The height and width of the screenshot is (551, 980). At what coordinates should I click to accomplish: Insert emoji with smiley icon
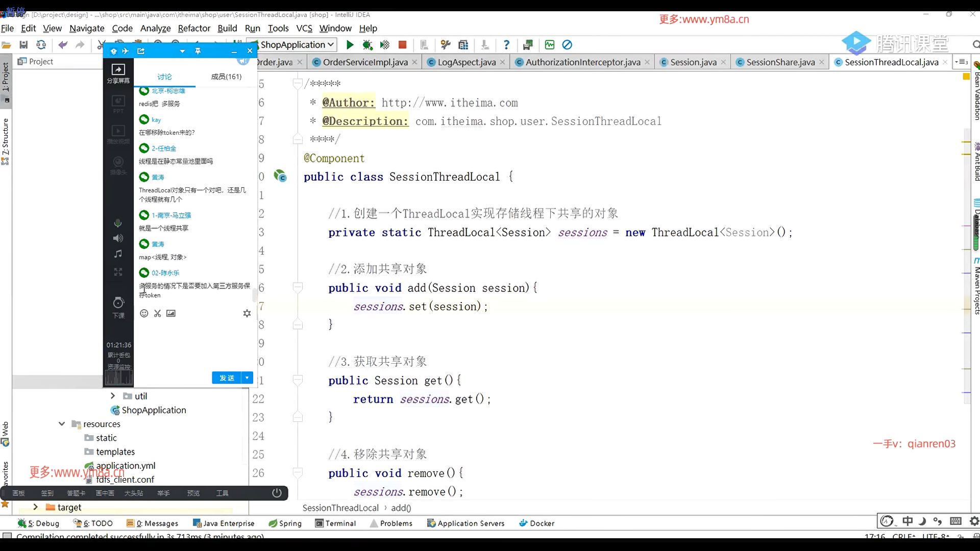(x=144, y=313)
